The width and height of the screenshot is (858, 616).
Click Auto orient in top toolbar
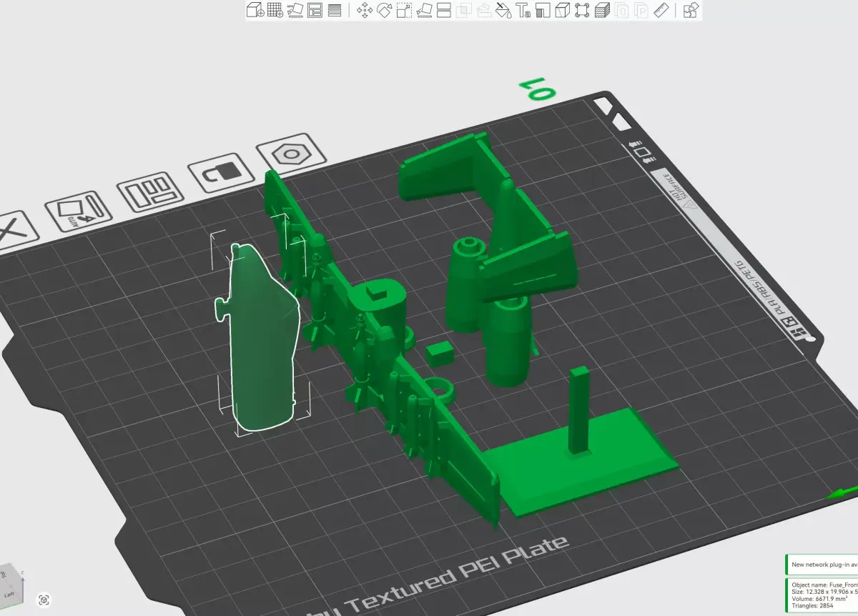point(295,10)
